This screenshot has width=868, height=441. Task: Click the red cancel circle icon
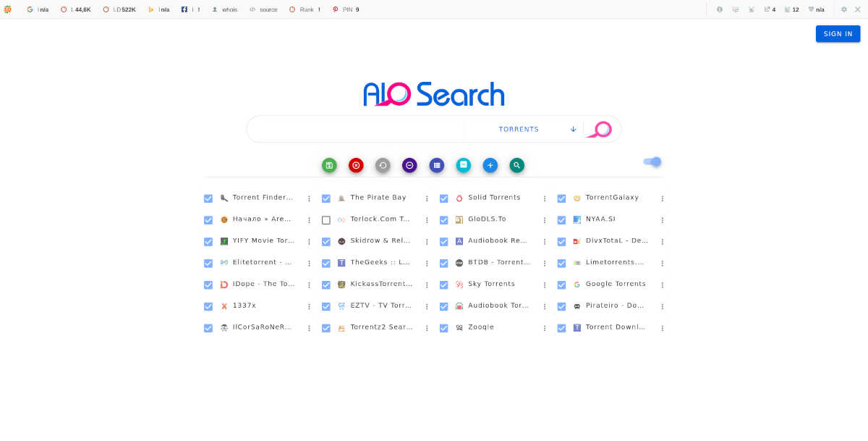point(356,165)
